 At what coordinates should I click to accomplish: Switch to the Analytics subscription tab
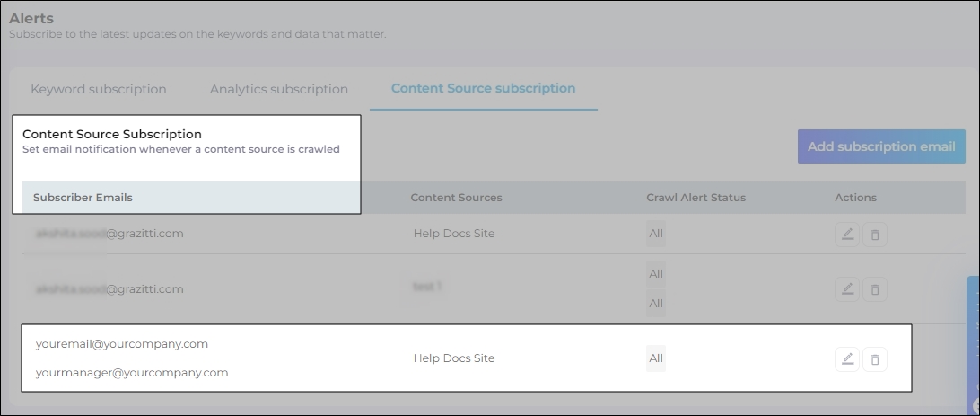pos(278,89)
